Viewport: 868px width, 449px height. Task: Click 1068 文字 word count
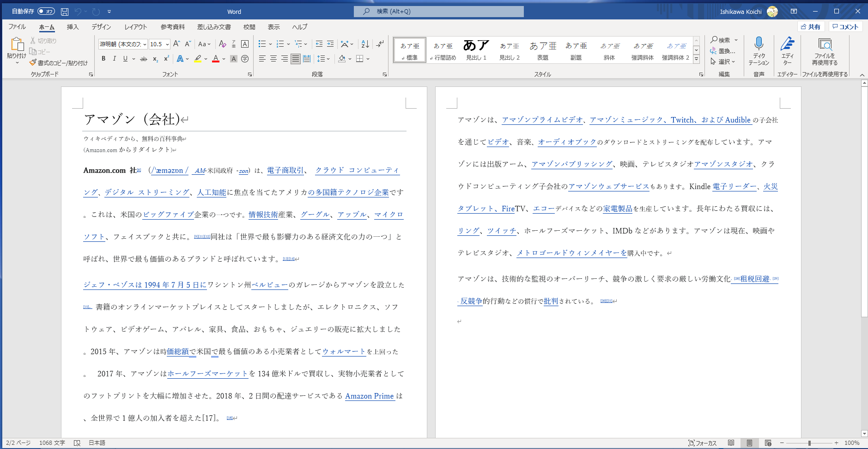click(52, 443)
